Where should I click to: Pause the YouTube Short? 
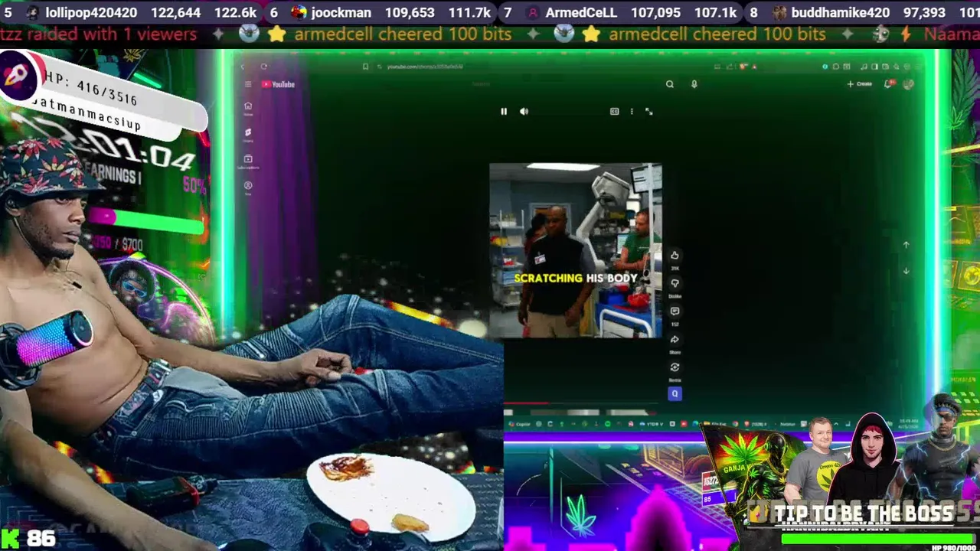click(x=504, y=112)
